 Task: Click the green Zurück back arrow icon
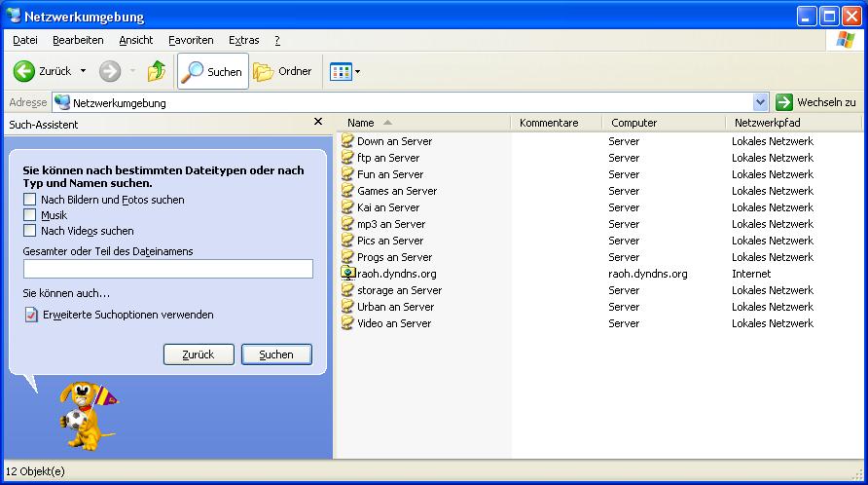tap(24, 71)
